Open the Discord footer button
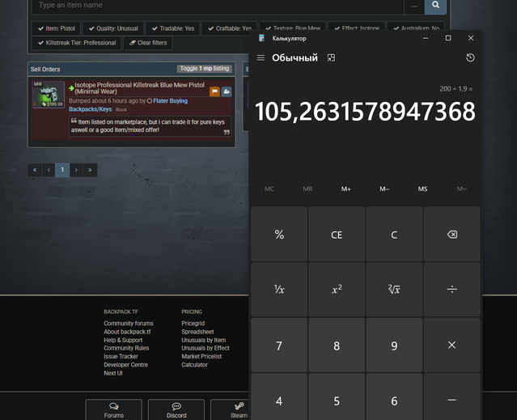Screen dimensions: 517x420 (176, 409)
